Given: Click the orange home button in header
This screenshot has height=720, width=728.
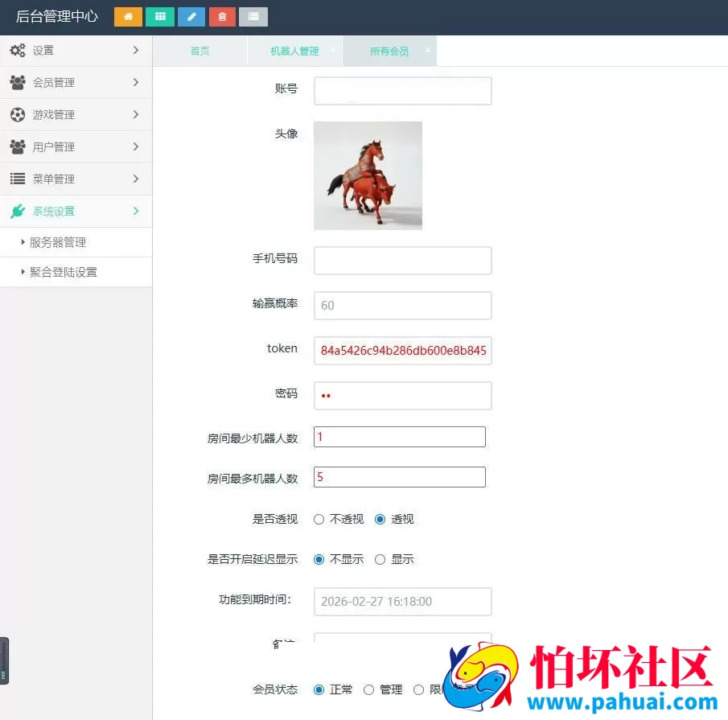Looking at the screenshot, I should point(128,17).
